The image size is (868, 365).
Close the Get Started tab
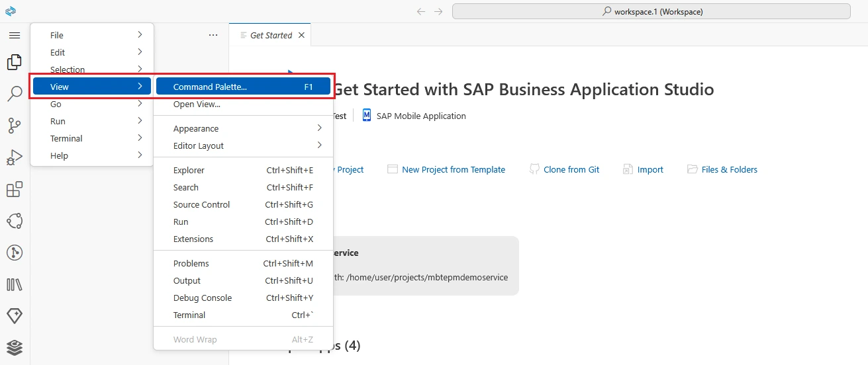(x=301, y=35)
